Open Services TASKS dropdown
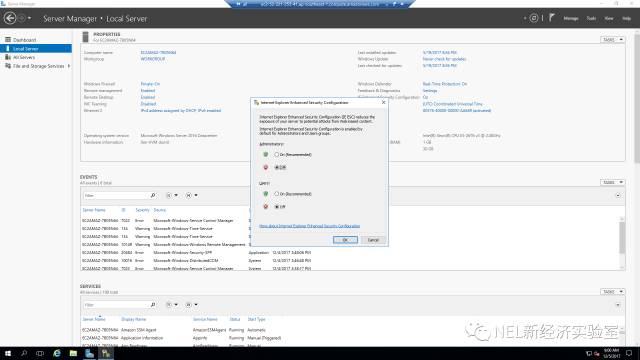This screenshot has width=640, height=360. click(612, 291)
